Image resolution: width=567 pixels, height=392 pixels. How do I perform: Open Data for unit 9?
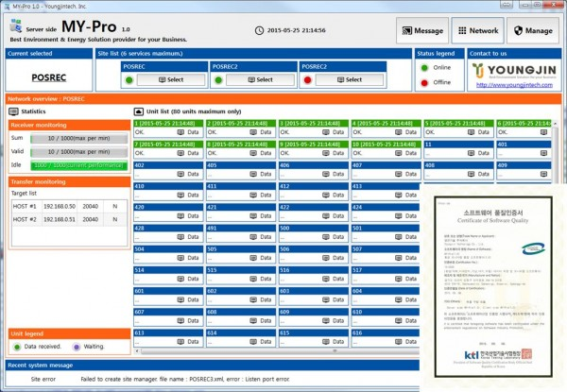coord(334,153)
